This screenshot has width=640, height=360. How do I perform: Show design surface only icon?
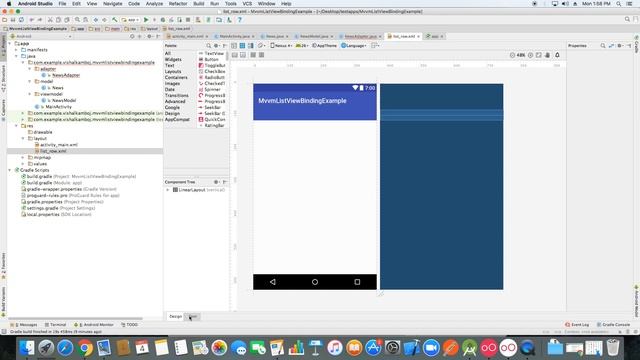(x=234, y=46)
